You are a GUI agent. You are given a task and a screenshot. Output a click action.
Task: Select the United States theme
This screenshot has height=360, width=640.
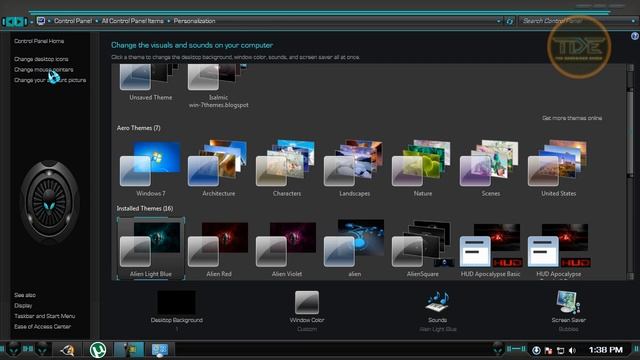tap(558, 169)
